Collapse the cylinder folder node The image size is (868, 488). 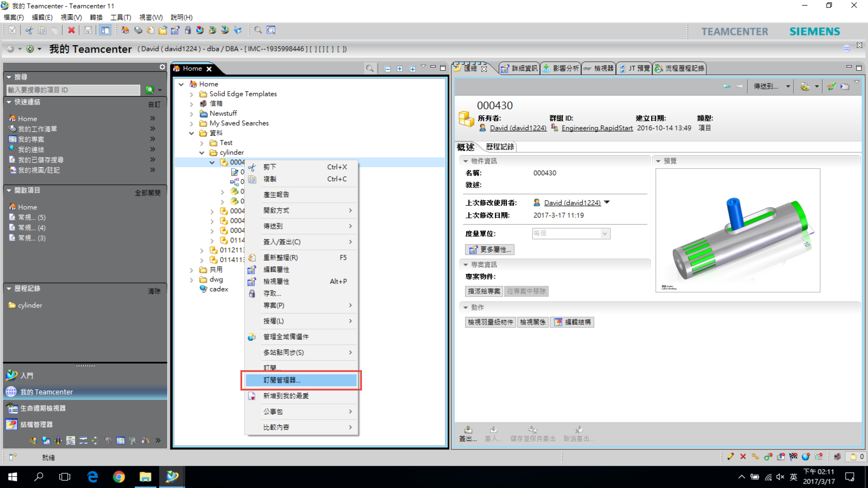click(x=202, y=153)
